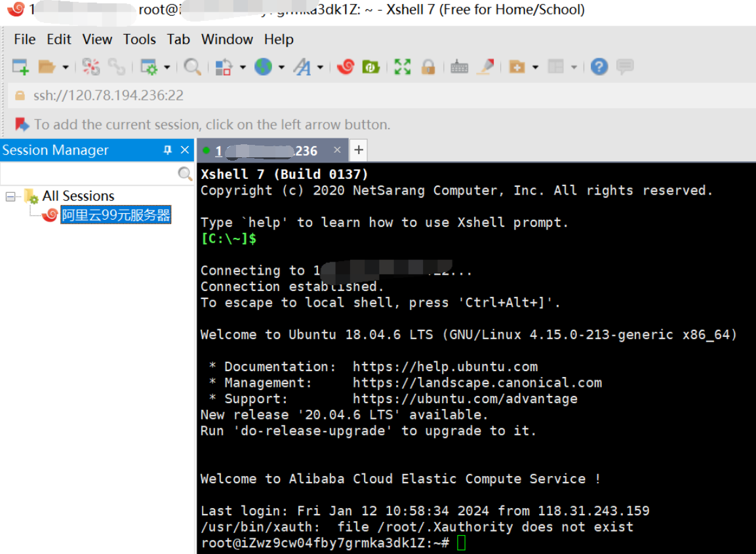Click the Session Manager search field
756x554 pixels.
(x=89, y=174)
